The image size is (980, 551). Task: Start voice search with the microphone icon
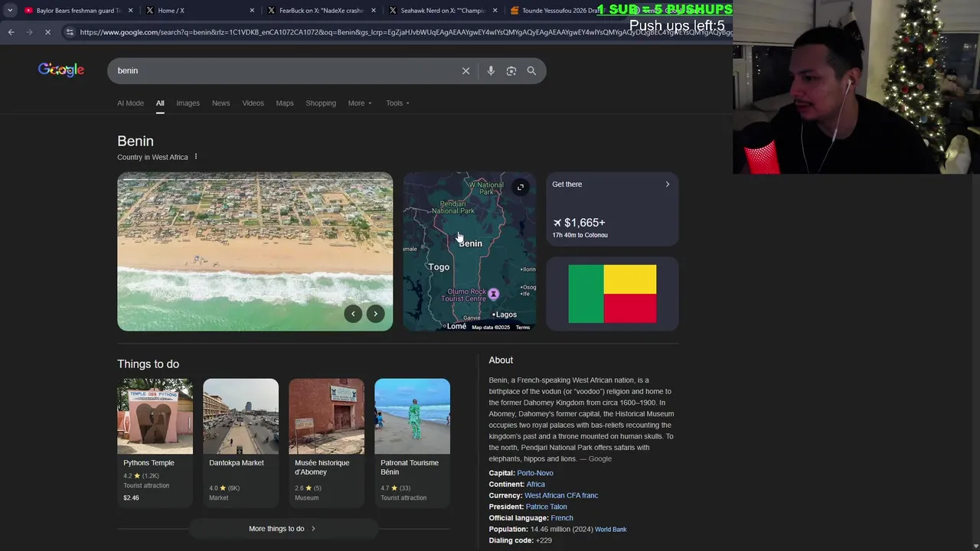point(491,70)
